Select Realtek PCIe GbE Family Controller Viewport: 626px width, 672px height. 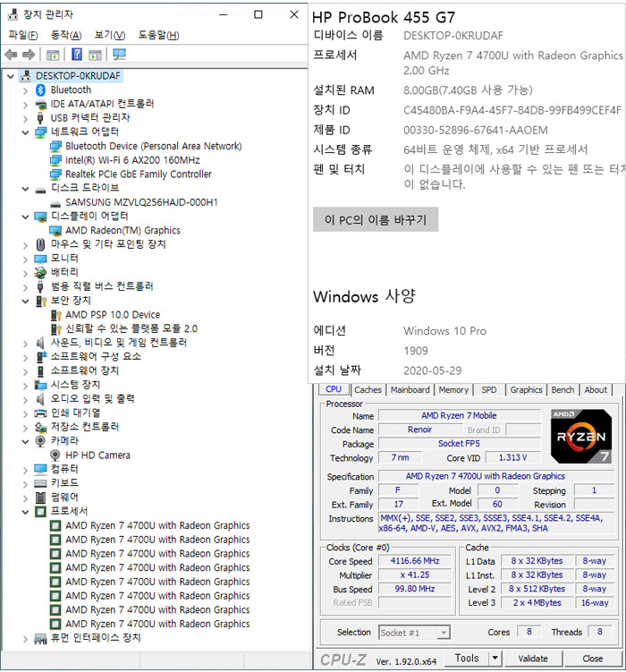click(x=139, y=174)
